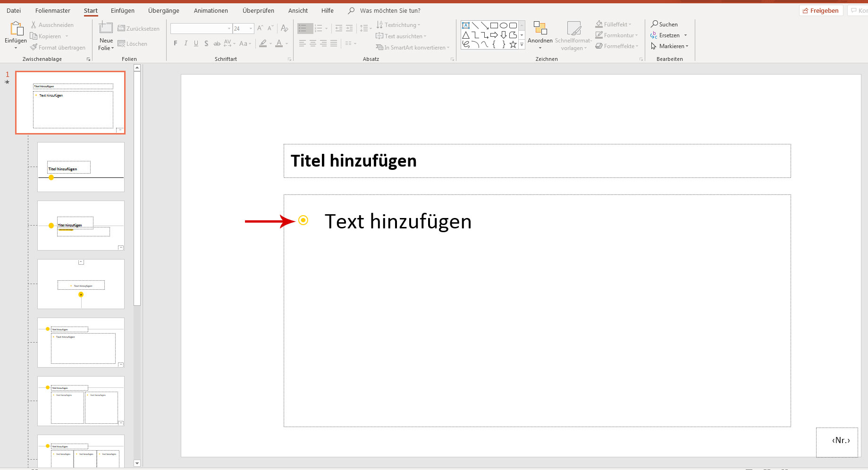Image resolution: width=868 pixels, height=470 pixels.
Task: Align text right
Action: coord(323,43)
